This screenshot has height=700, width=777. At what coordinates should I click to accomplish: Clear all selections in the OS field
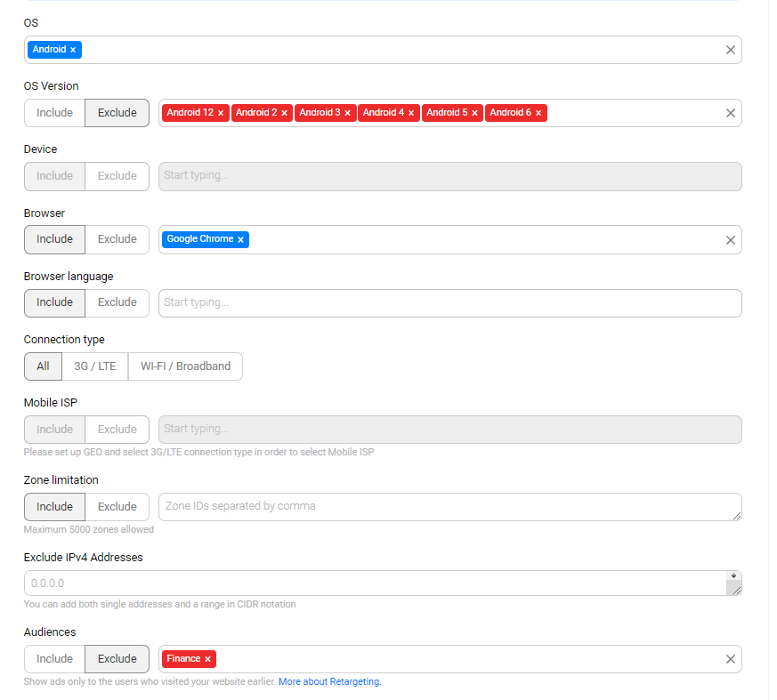point(730,49)
